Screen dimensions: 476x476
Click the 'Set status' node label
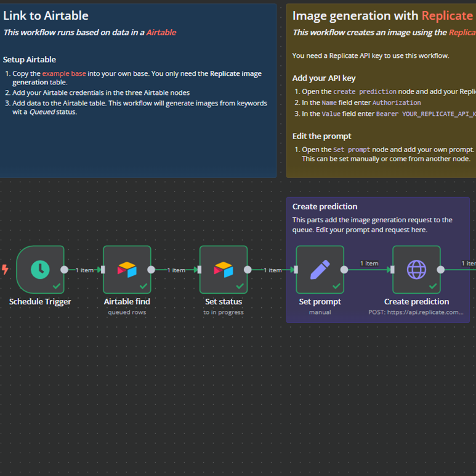click(224, 302)
